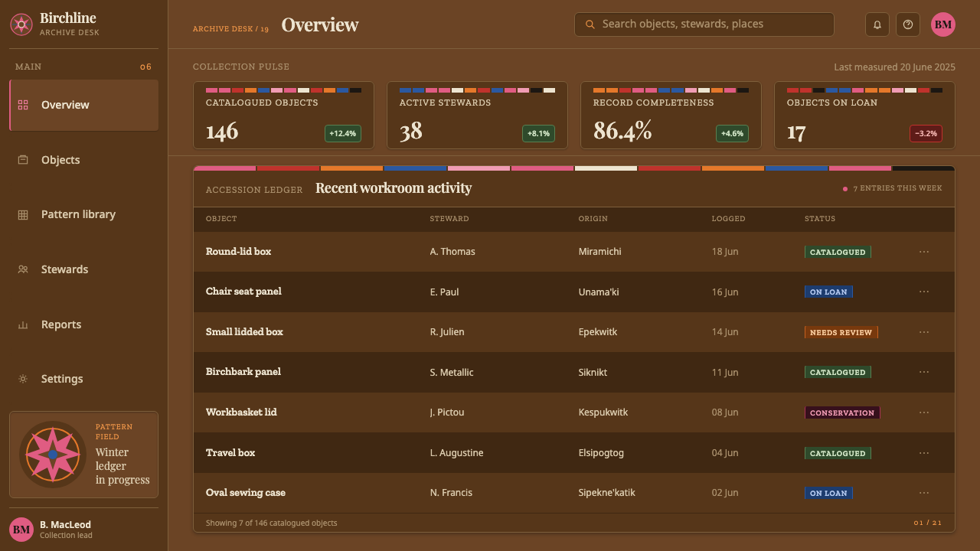
Task: Click the Conservation status badge
Action: [x=842, y=412]
